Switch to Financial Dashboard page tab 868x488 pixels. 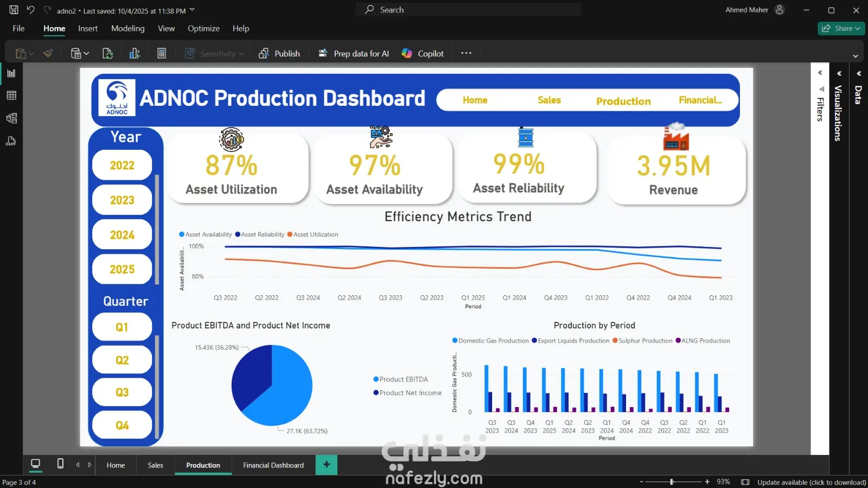click(x=273, y=465)
